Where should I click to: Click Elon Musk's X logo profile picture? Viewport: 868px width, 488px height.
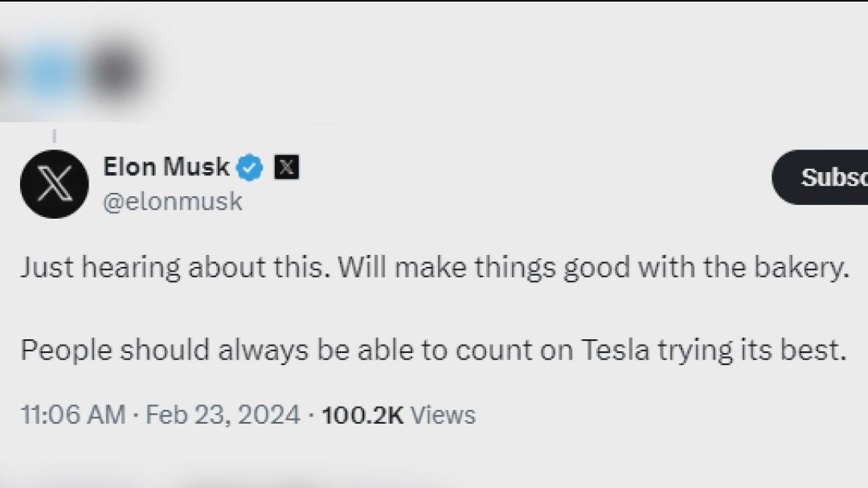point(53,184)
